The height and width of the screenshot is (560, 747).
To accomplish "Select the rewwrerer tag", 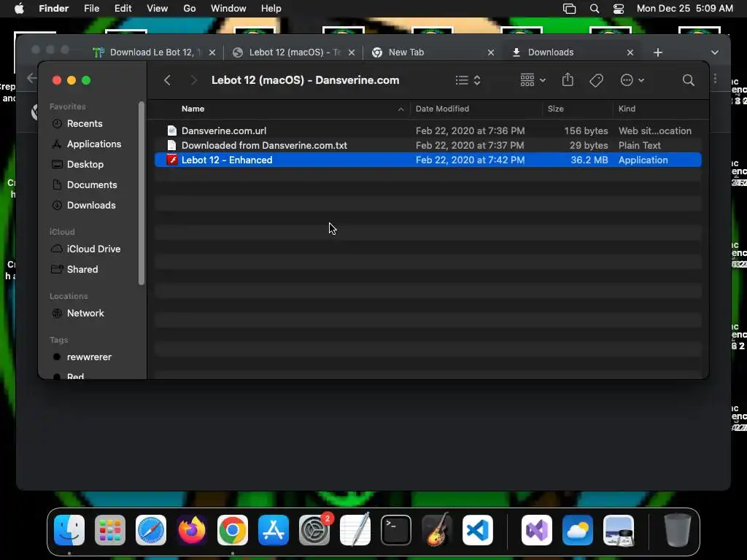I will click(x=82, y=357).
